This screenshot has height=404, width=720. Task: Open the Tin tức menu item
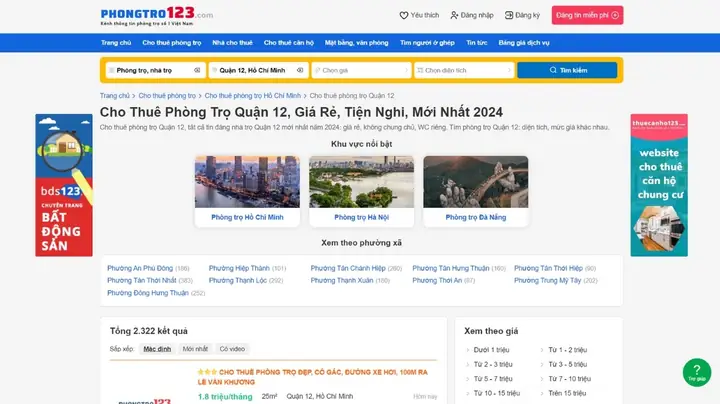coord(477,43)
